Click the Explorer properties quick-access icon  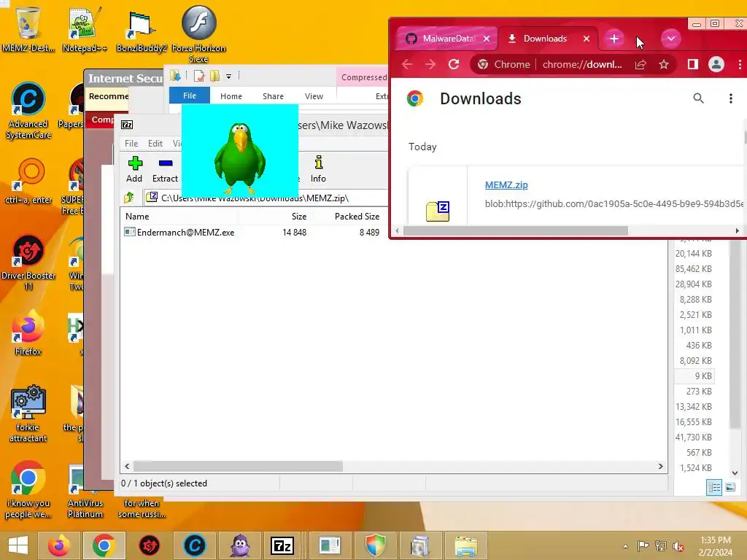(x=199, y=76)
